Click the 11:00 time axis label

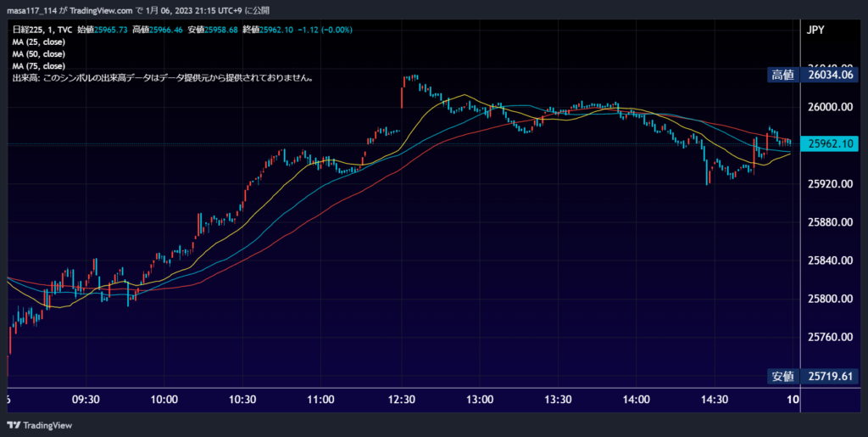click(321, 400)
